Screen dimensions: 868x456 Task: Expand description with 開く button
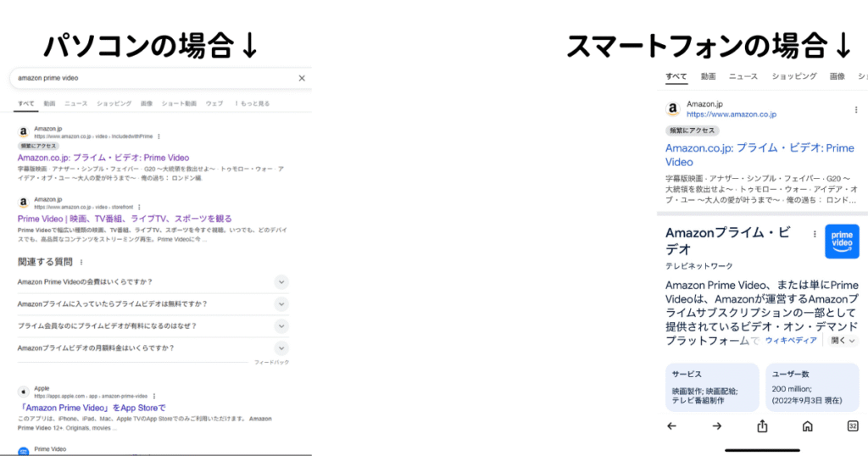pos(843,341)
